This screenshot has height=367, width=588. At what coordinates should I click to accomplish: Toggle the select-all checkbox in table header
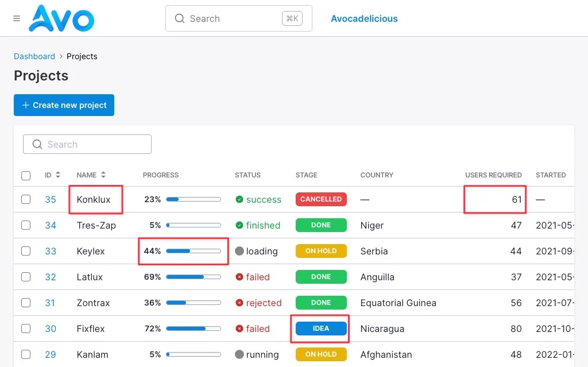pyautogui.click(x=26, y=175)
